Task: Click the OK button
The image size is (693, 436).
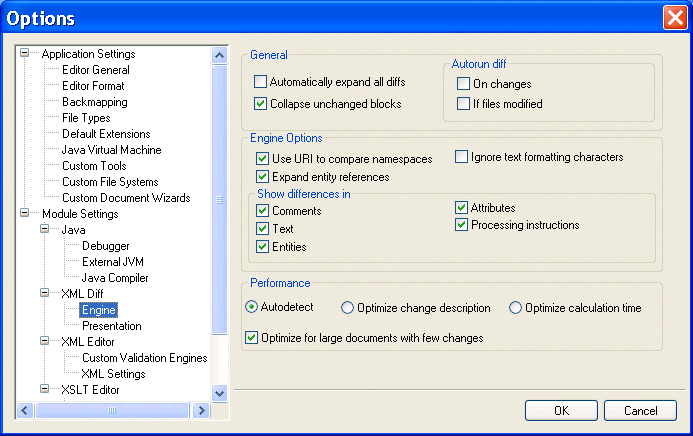Action: (561, 411)
